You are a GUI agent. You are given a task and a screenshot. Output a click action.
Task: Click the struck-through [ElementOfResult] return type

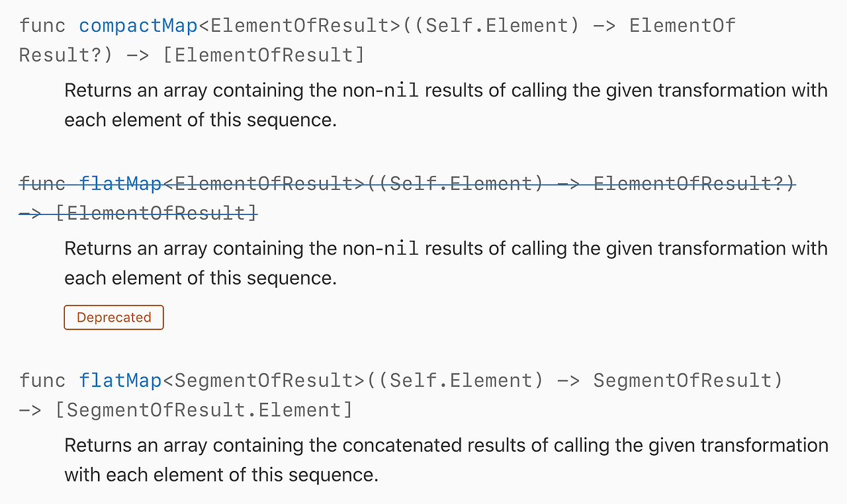(156, 213)
